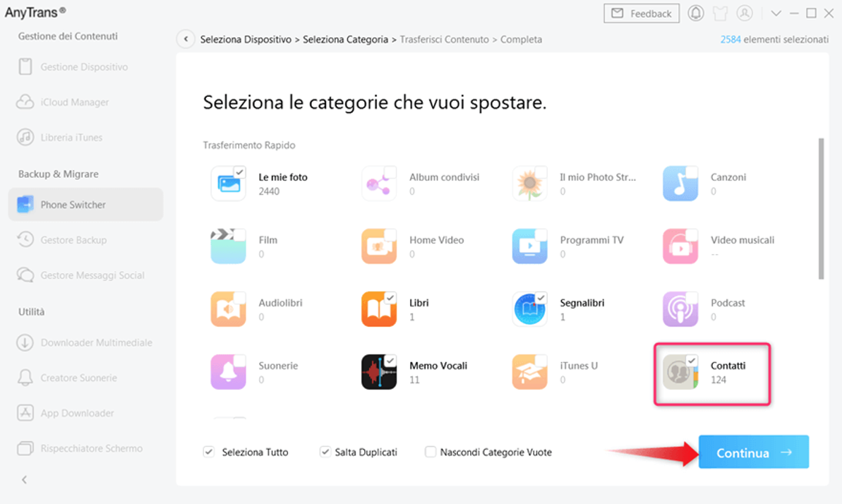Open the title bar dropdown chevron

point(776,13)
